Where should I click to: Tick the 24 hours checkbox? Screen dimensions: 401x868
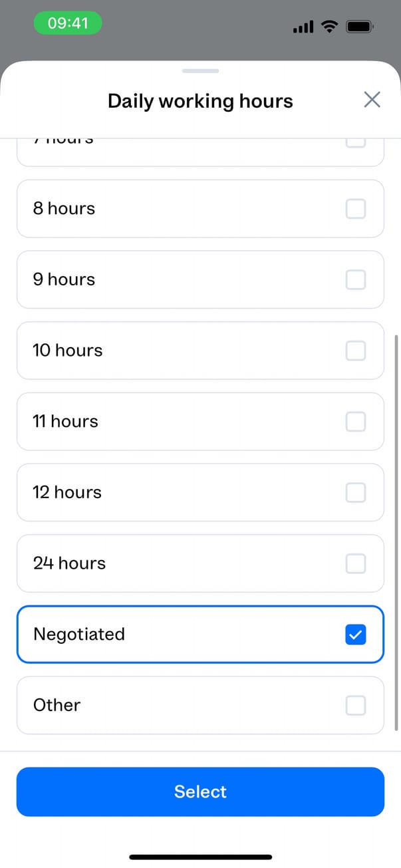[x=356, y=563]
